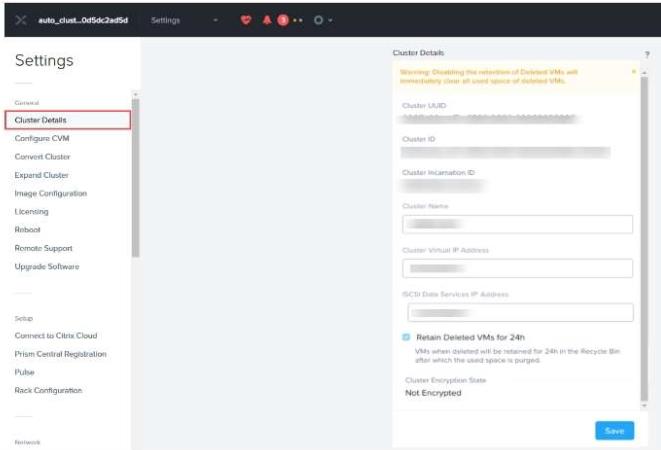The height and width of the screenshot is (450, 661).
Task: Save the cluster details
Action: click(614, 430)
